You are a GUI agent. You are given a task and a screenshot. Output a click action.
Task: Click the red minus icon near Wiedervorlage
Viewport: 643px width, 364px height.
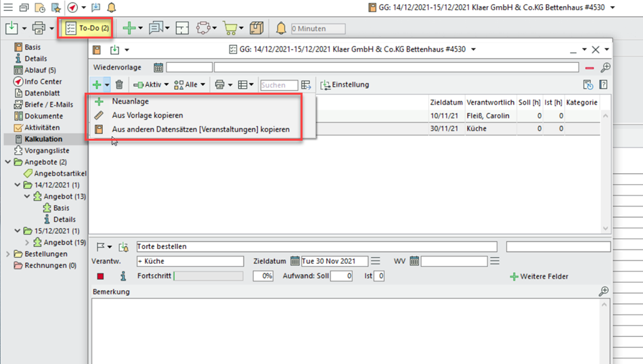[x=590, y=68]
